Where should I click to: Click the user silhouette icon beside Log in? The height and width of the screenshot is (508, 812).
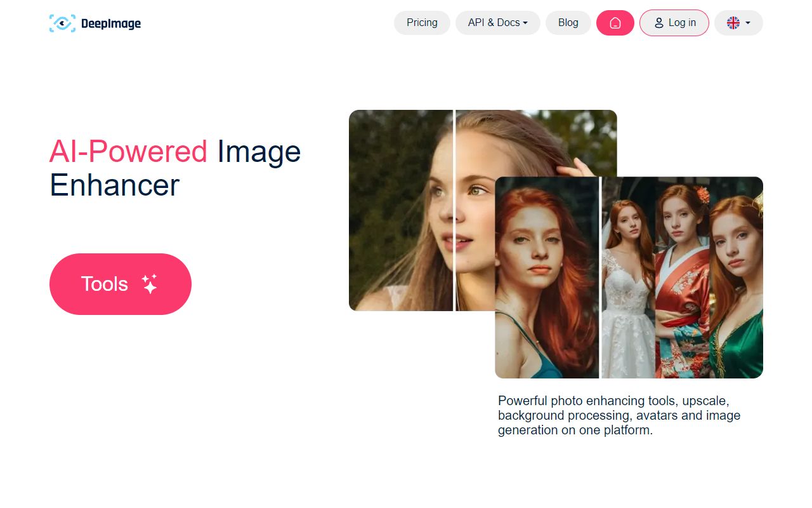[x=658, y=23]
